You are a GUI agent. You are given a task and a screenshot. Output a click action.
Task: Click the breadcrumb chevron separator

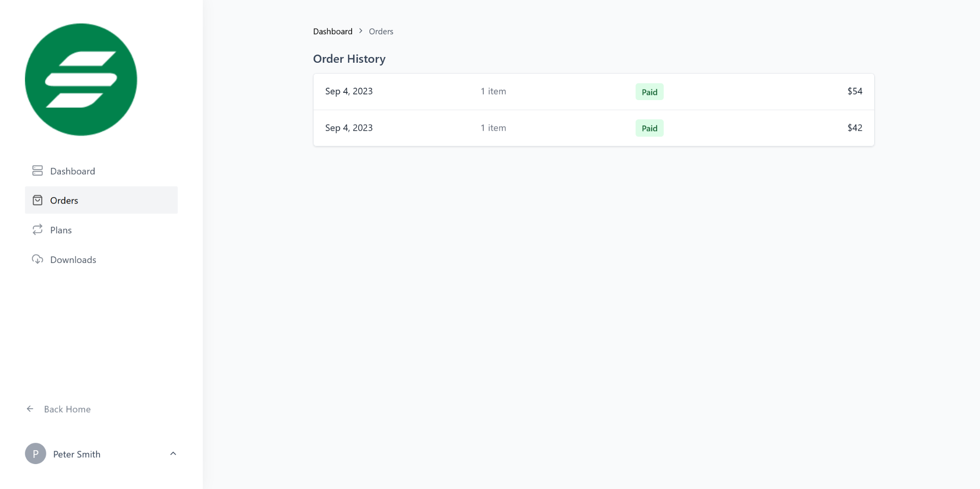(360, 31)
